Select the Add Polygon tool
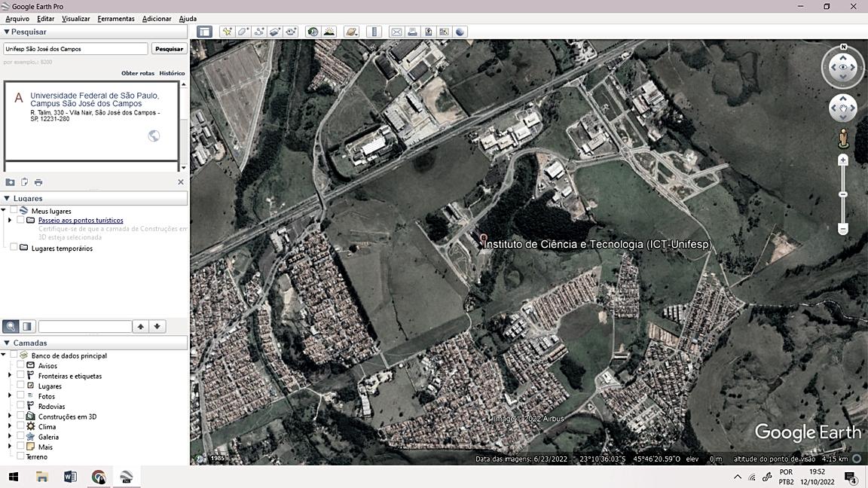The image size is (868, 488). (243, 32)
